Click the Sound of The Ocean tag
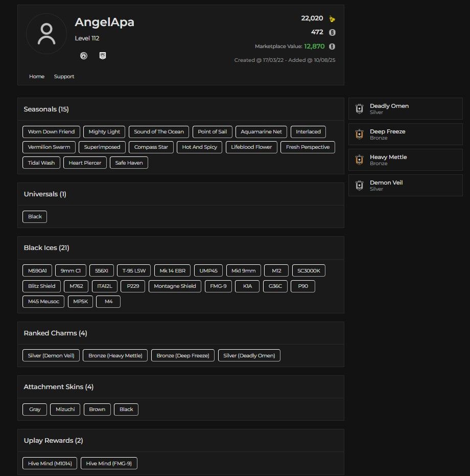Viewport: 470px width, 476px height. (x=159, y=132)
